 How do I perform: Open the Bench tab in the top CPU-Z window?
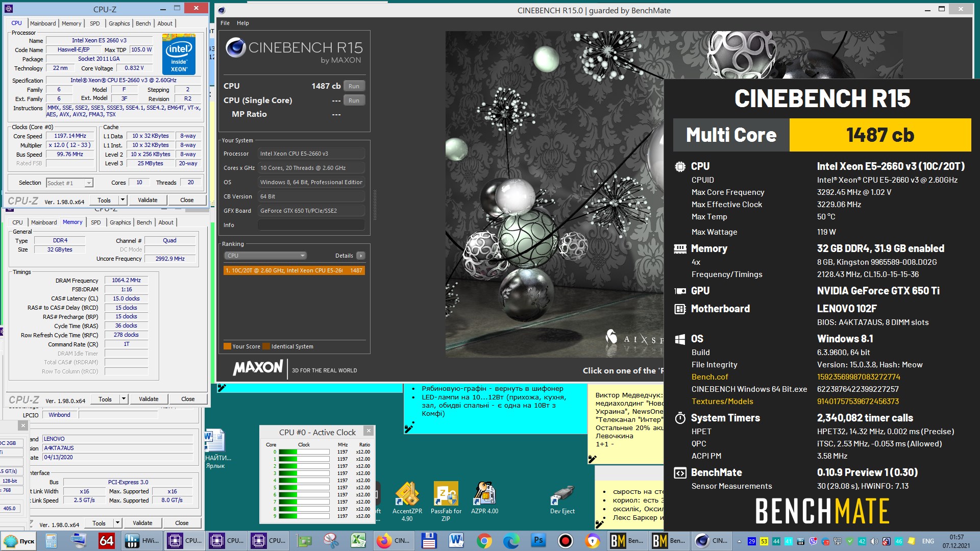(x=143, y=23)
